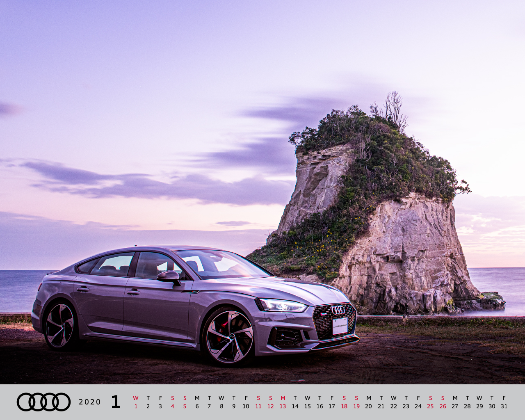Select the red holiday date 13
This screenshot has height=420, width=525.
coord(283,406)
